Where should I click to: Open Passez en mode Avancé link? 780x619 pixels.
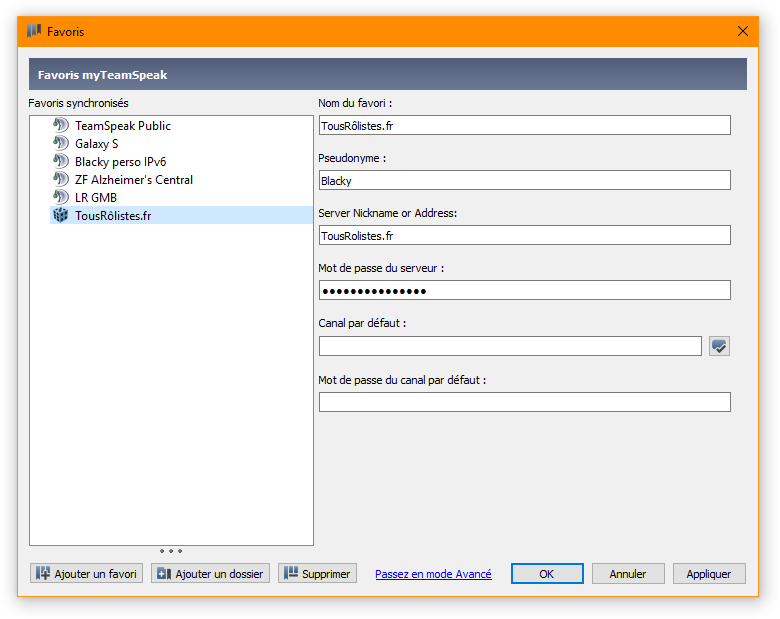pyautogui.click(x=433, y=574)
